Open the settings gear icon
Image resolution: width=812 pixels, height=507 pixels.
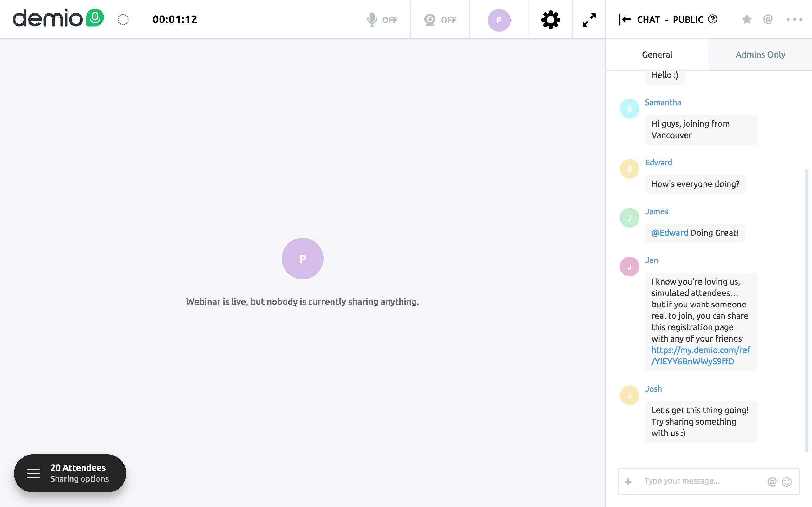[x=550, y=20]
